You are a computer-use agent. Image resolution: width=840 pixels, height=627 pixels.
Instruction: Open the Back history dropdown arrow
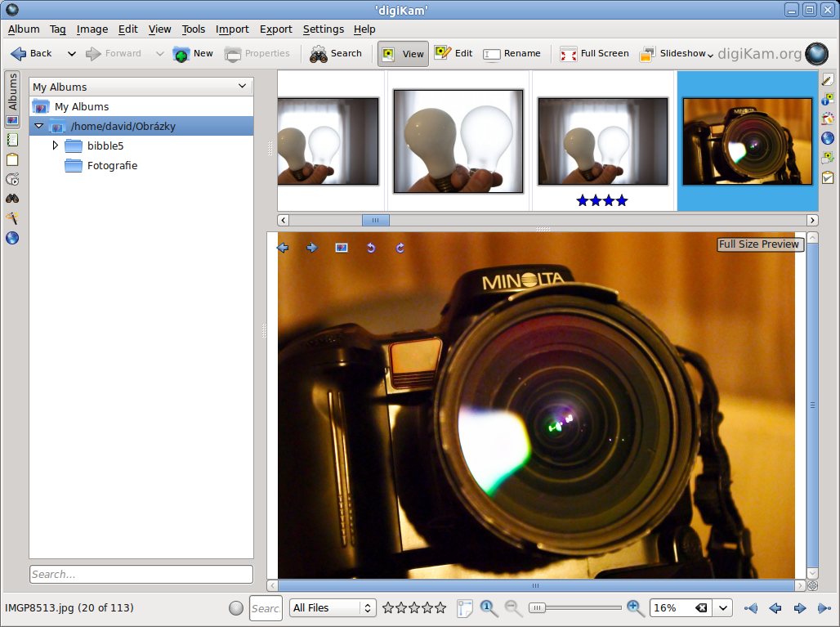[72, 54]
